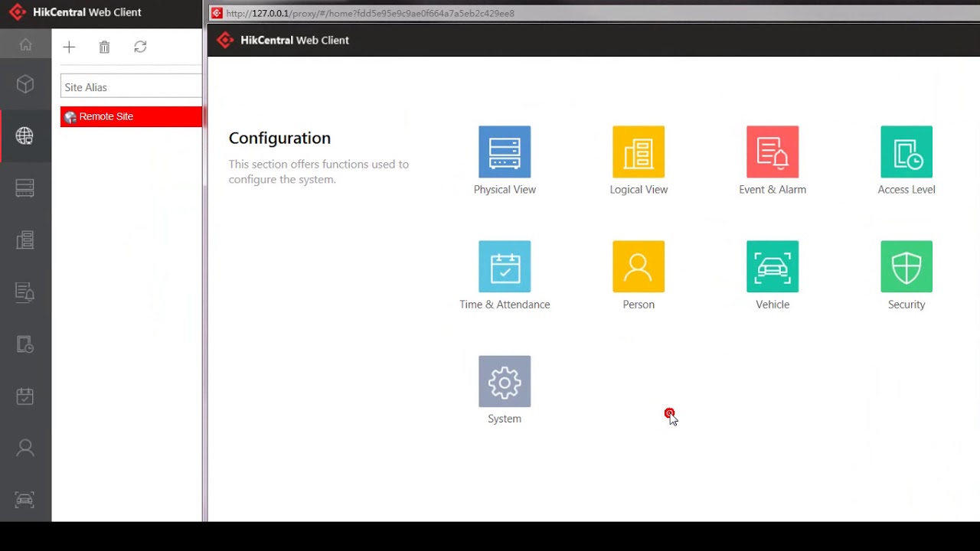Click the Time & Attendance label
Viewport: 980px width, 551px height.
tap(505, 304)
